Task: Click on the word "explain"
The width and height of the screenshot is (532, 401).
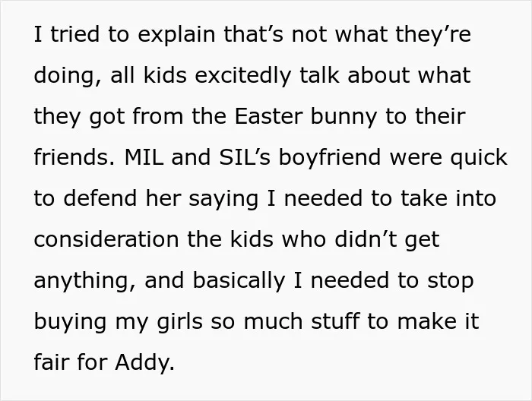Action: pyautogui.click(x=176, y=36)
